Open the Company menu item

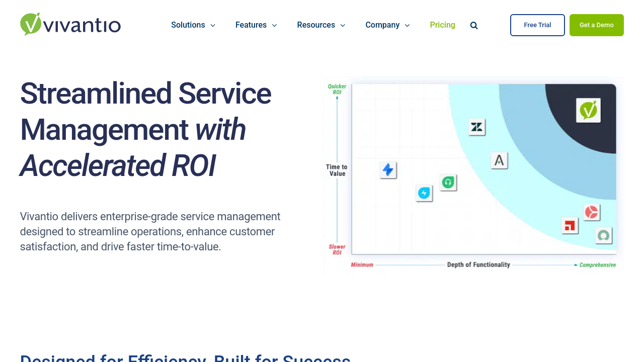[x=382, y=25]
